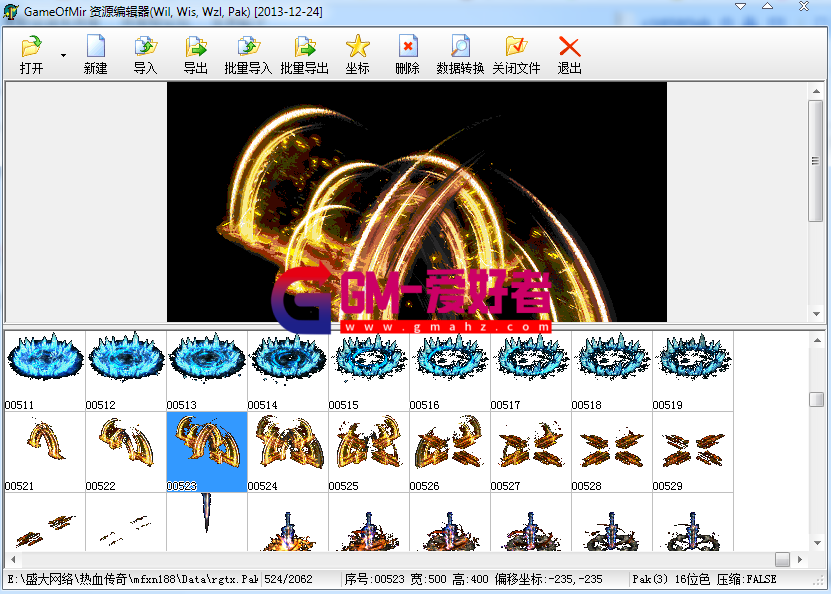Viewport: 831px width, 594px height.
Task: Select thumbnail 00512
Action: click(x=126, y=371)
